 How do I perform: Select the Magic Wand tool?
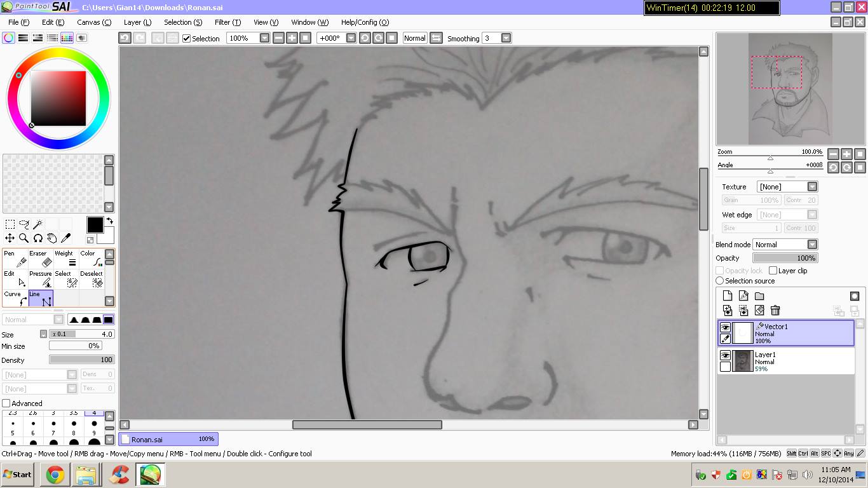pyautogui.click(x=37, y=224)
